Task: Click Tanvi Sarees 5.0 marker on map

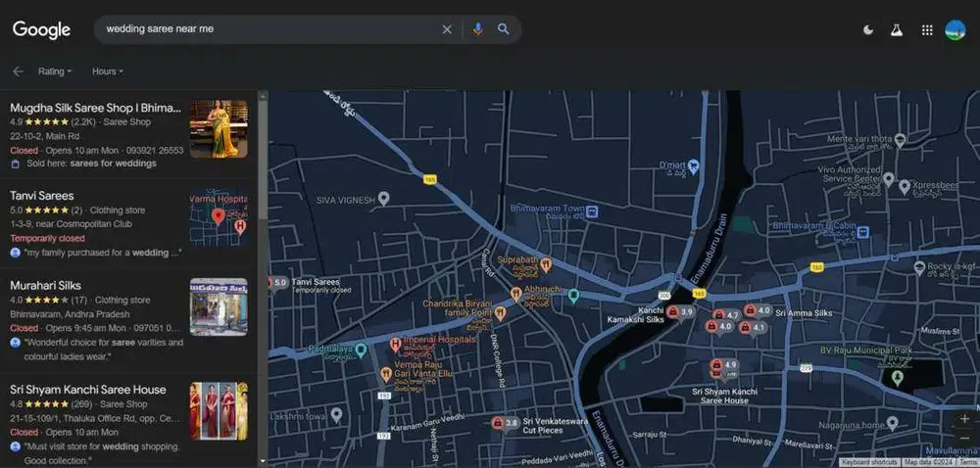Action: tap(277, 283)
